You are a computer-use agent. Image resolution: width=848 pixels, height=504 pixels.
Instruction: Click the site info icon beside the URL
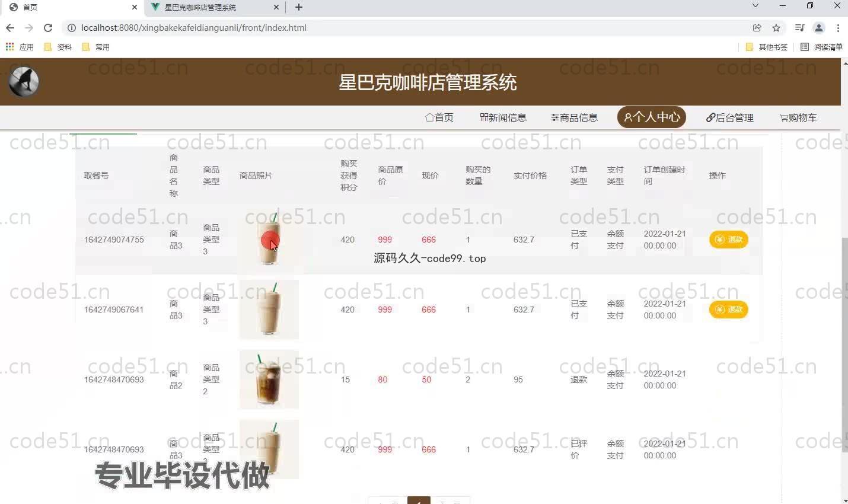(x=72, y=28)
